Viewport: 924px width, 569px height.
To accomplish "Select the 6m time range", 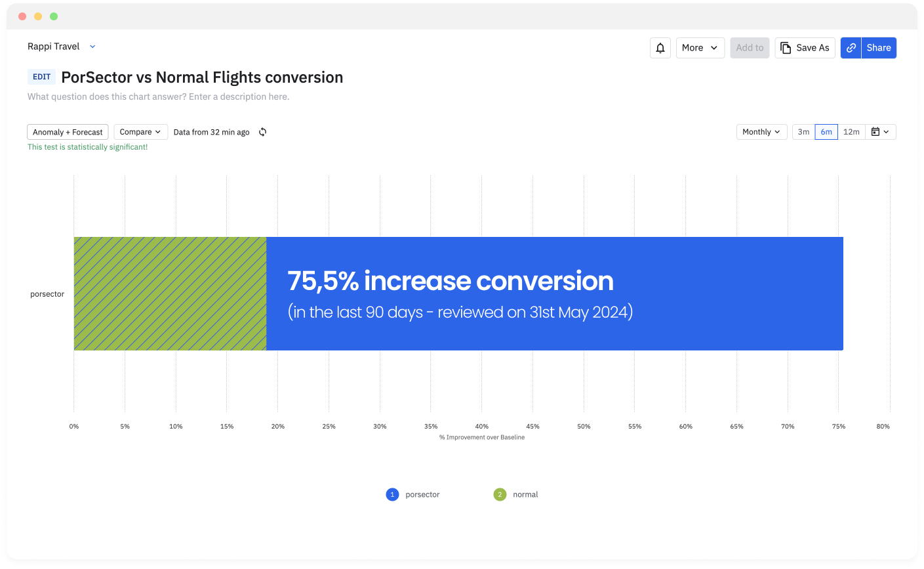I will (x=826, y=132).
